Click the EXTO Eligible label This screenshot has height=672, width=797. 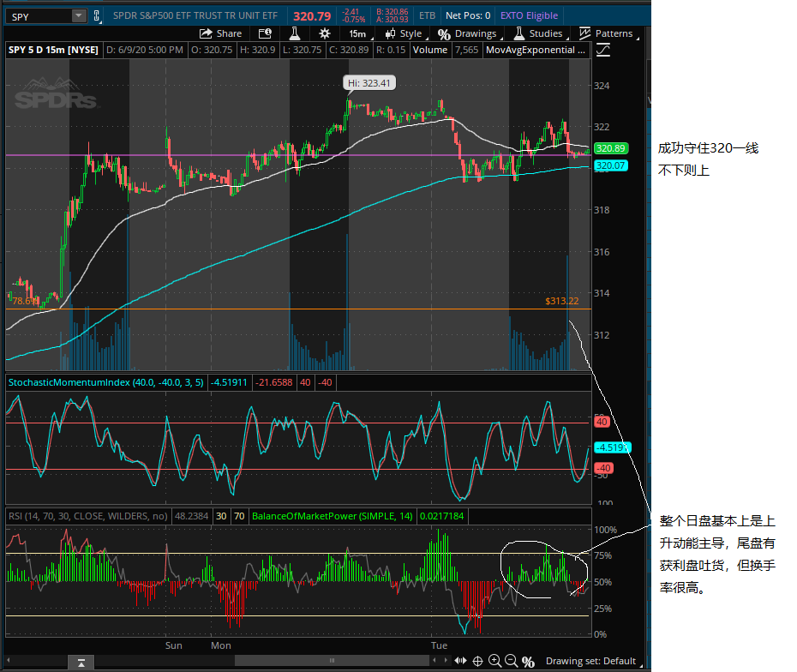click(529, 15)
